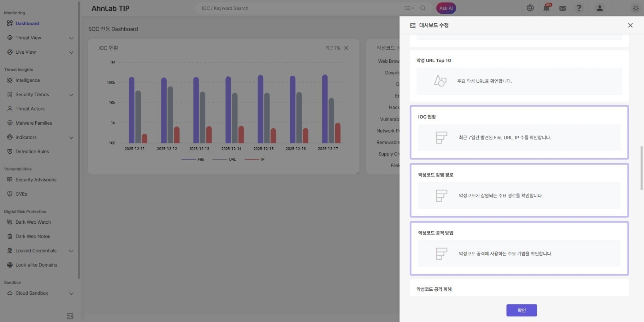Click the Dark Web Watch icon

pyautogui.click(x=10, y=222)
